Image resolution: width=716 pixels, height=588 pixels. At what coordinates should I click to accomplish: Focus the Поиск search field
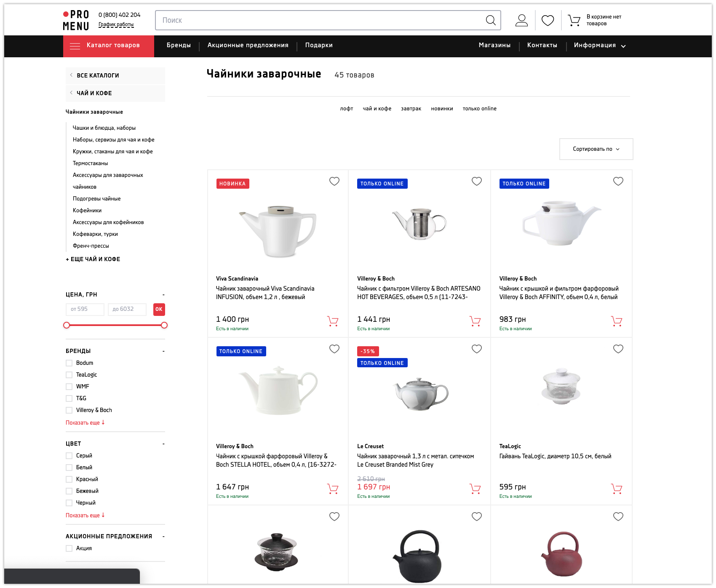[x=320, y=20]
